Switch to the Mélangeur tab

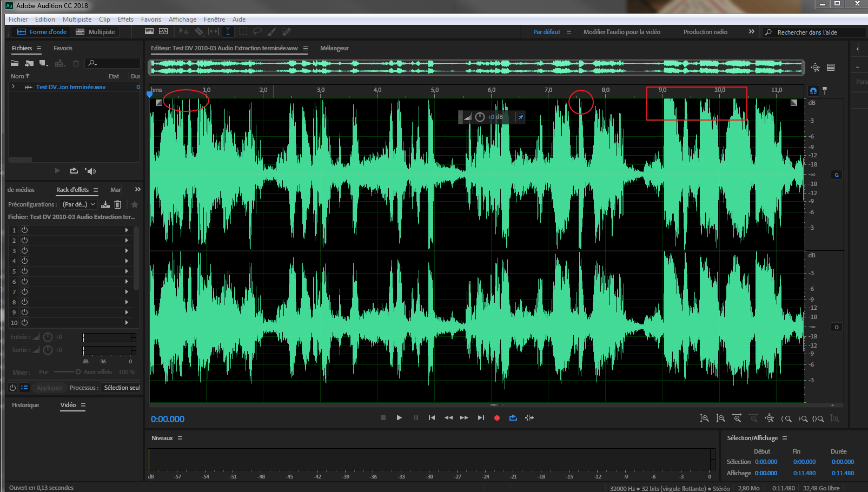point(334,48)
